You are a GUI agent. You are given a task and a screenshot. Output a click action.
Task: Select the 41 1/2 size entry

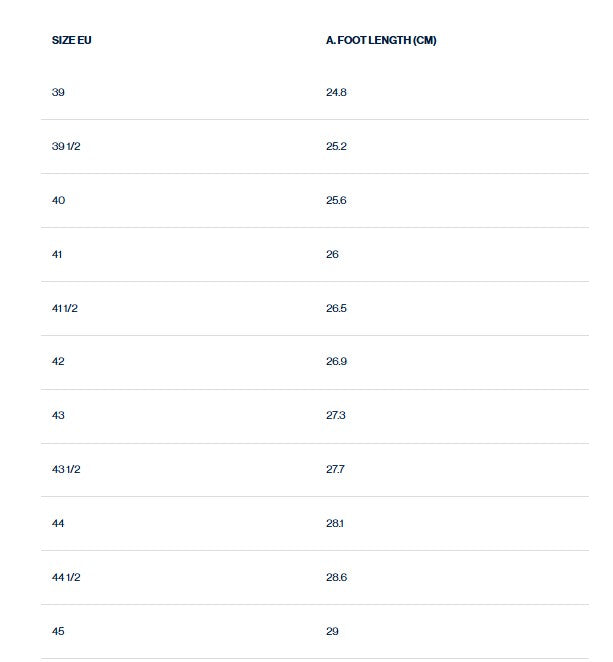click(65, 308)
